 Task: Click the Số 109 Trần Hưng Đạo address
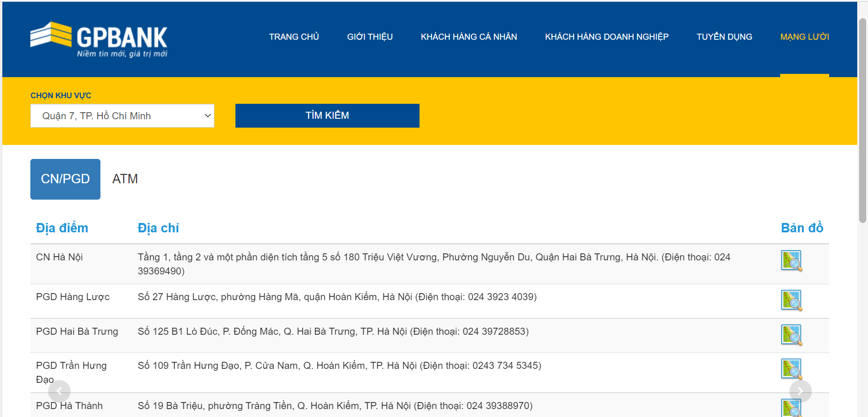(340, 366)
